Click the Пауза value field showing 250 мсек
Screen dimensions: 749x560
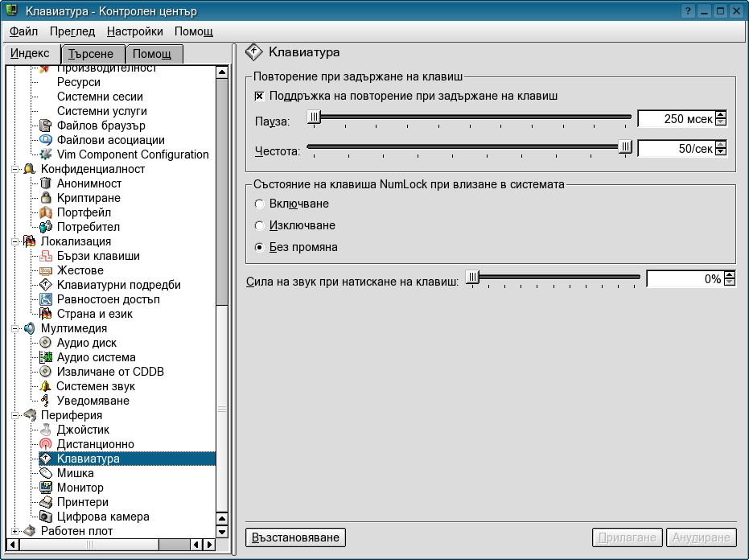pos(675,119)
